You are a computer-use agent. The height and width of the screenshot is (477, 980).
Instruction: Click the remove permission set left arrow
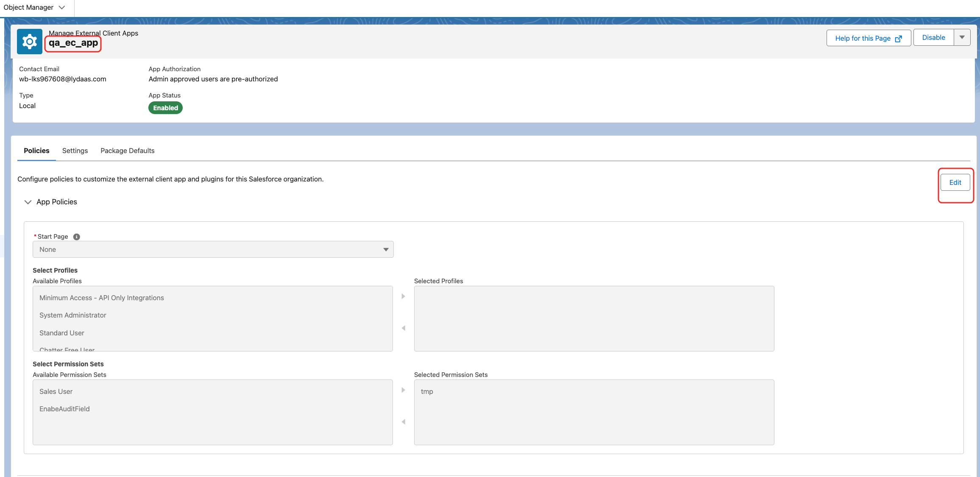click(x=403, y=422)
